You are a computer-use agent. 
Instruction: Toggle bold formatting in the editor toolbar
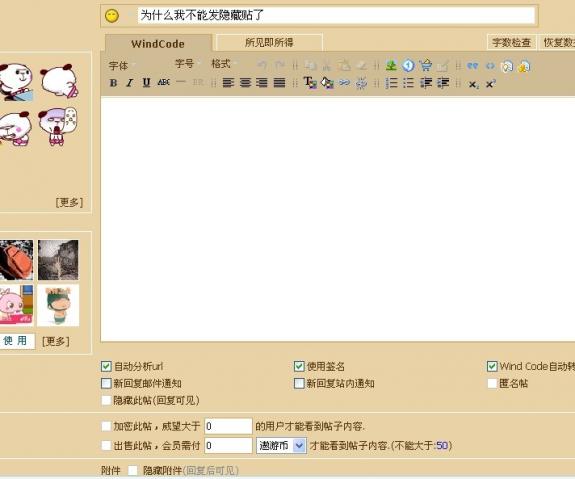(x=113, y=83)
